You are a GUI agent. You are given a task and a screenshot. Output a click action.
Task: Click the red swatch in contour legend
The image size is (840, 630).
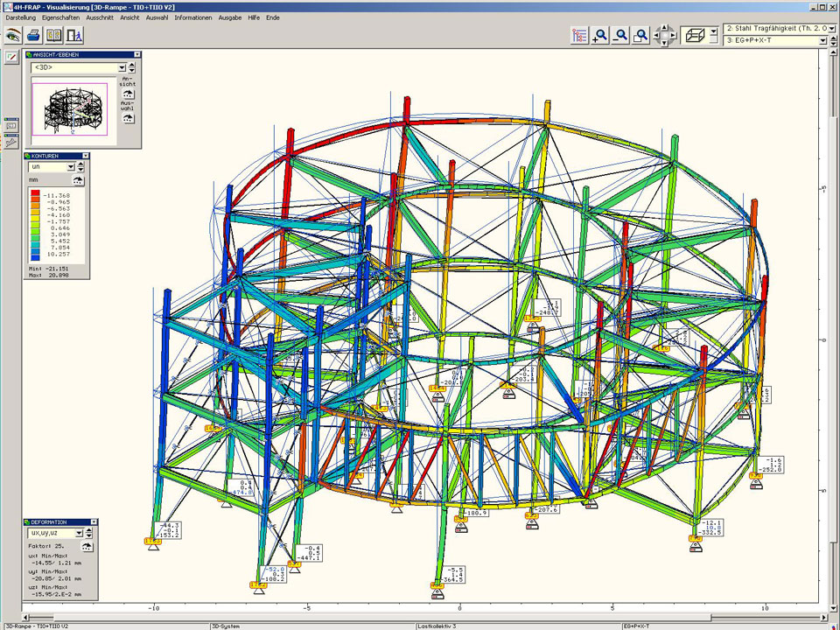[x=35, y=192]
